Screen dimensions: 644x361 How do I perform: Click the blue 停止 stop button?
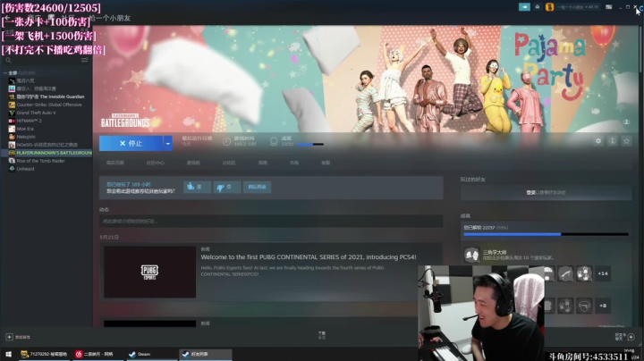(x=131, y=143)
